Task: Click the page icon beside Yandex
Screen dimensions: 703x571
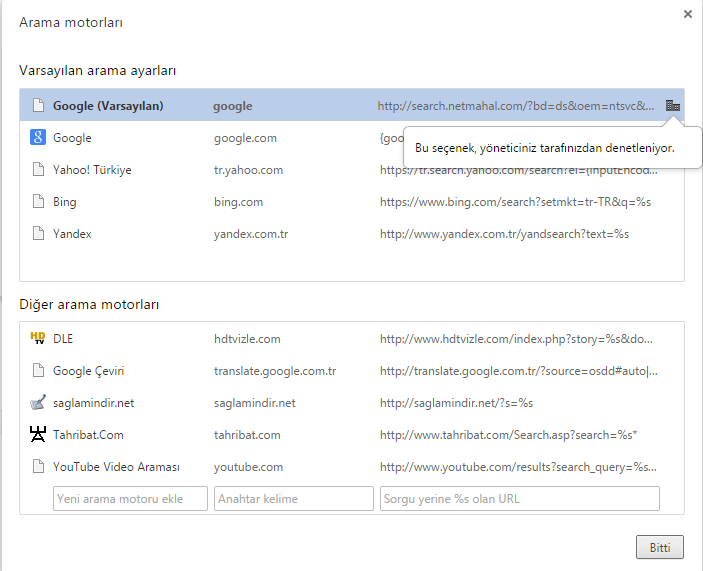Action: tap(39, 233)
